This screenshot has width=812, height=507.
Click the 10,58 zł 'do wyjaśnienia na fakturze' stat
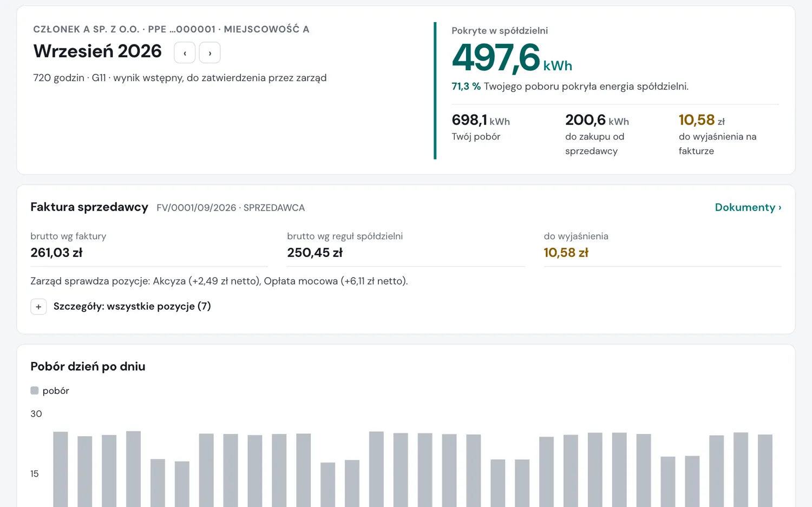click(x=702, y=120)
